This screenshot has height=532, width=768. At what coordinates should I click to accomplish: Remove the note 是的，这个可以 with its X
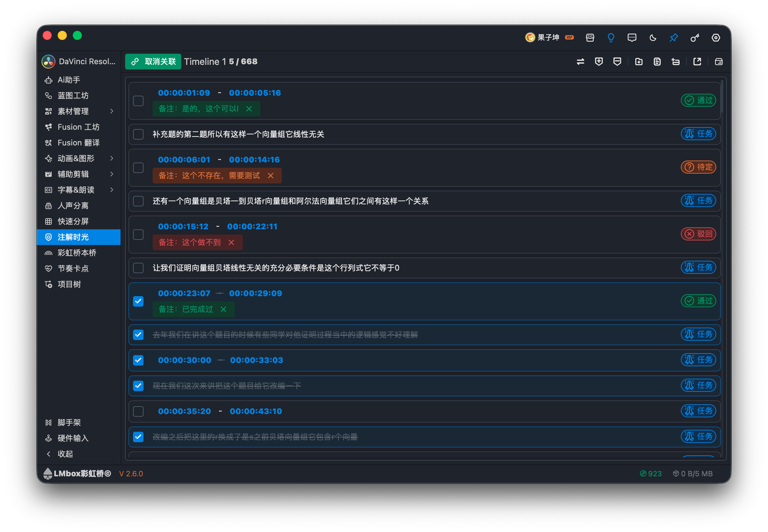coord(249,109)
